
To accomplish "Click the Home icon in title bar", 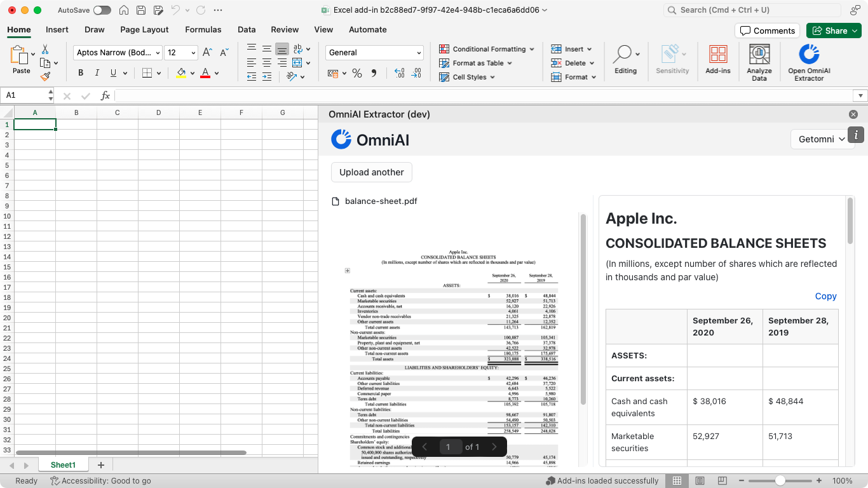I will pyautogui.click(x=124, y=10).
